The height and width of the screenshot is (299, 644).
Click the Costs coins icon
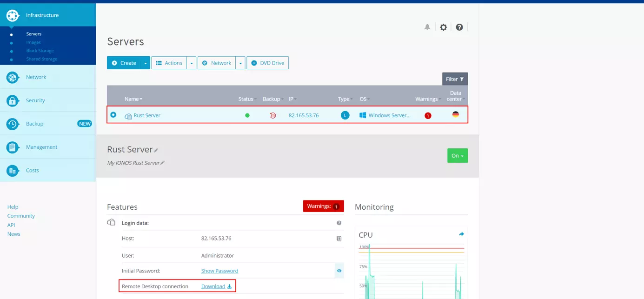(13, 171)
